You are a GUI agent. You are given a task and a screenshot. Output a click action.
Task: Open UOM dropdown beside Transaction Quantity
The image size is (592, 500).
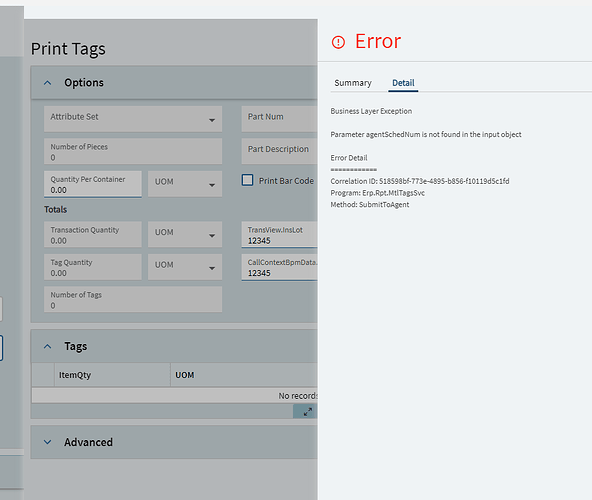185,235
